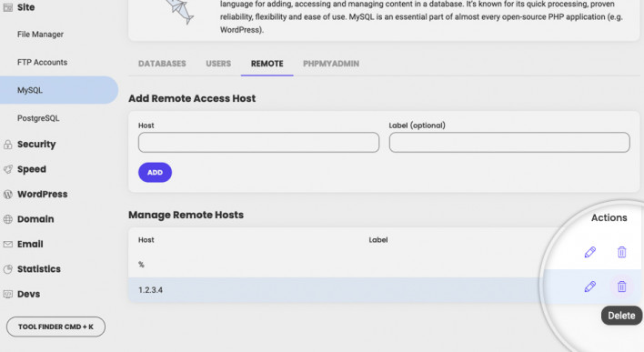Focus the Label (optional) input field
The height and width of the screenshot is (352, 644).
tap(509, 143)
